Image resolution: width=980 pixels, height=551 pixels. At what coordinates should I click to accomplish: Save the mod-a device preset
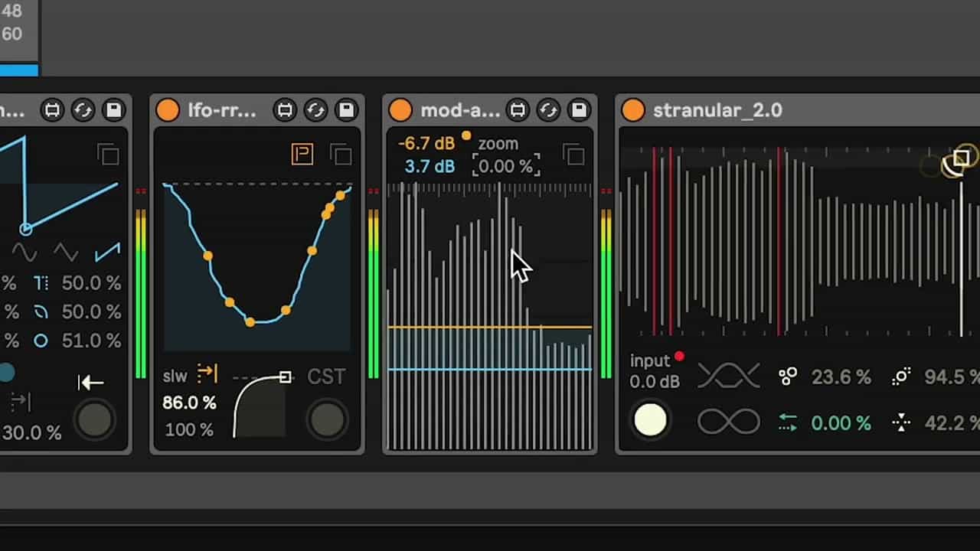(x=579, y=110)
